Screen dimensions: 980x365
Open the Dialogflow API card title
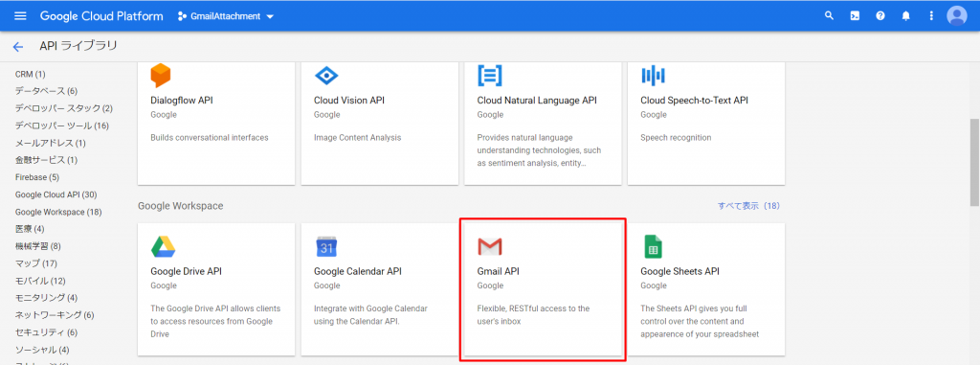pos(182,101)
